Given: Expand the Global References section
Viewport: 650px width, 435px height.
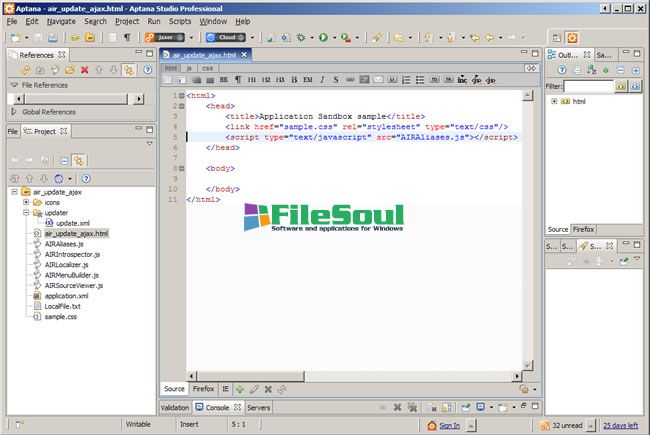Looking at the screenshot, I should 14,112.
